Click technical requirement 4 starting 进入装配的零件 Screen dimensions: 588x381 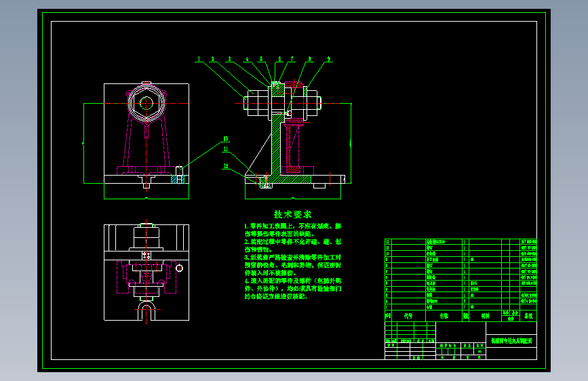(x=292, y=288)
